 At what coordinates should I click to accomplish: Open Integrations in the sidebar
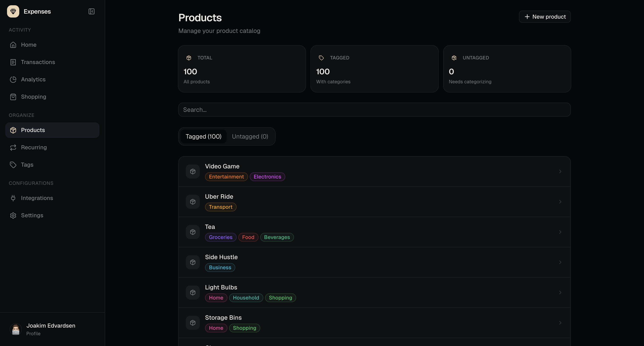(52, 198)
